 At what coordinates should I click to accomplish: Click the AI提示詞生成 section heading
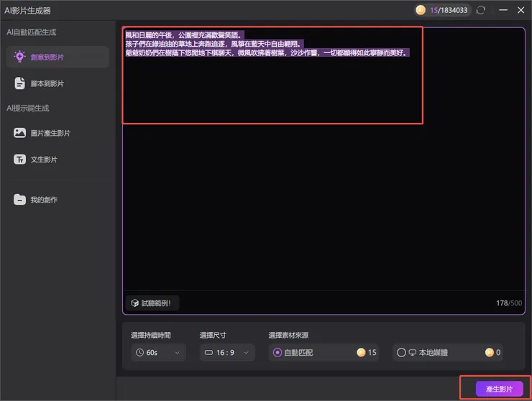pos(28,109)
